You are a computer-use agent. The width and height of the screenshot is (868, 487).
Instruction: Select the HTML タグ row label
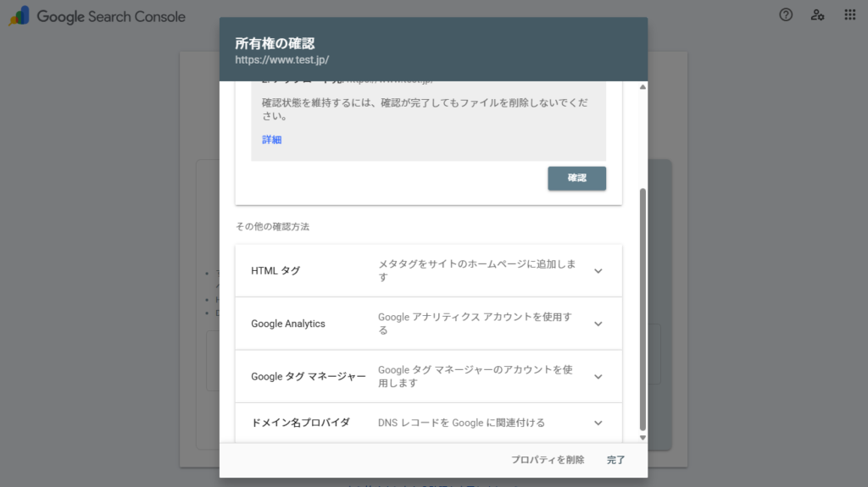pyautogui.click(x=275, y=271)
